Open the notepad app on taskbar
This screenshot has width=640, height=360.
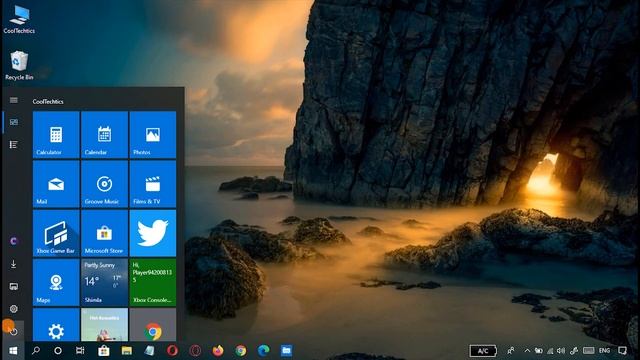coord(149,351)
